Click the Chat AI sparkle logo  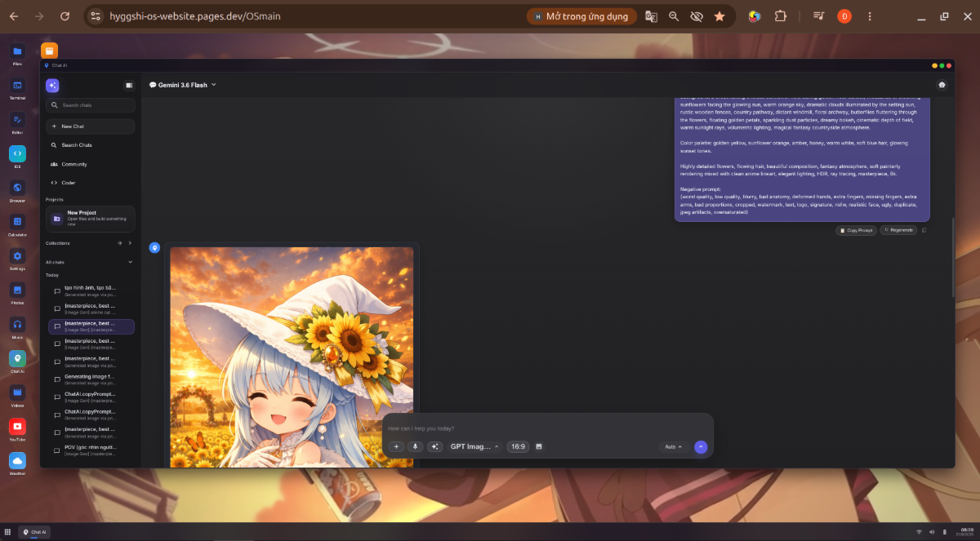tap(52, 86)
